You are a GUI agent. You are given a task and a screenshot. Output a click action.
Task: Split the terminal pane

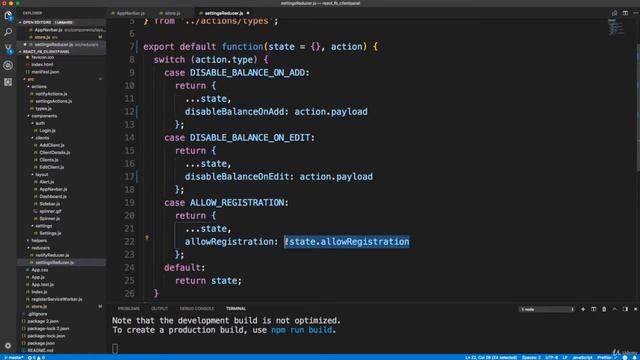[x=593, y=309]
